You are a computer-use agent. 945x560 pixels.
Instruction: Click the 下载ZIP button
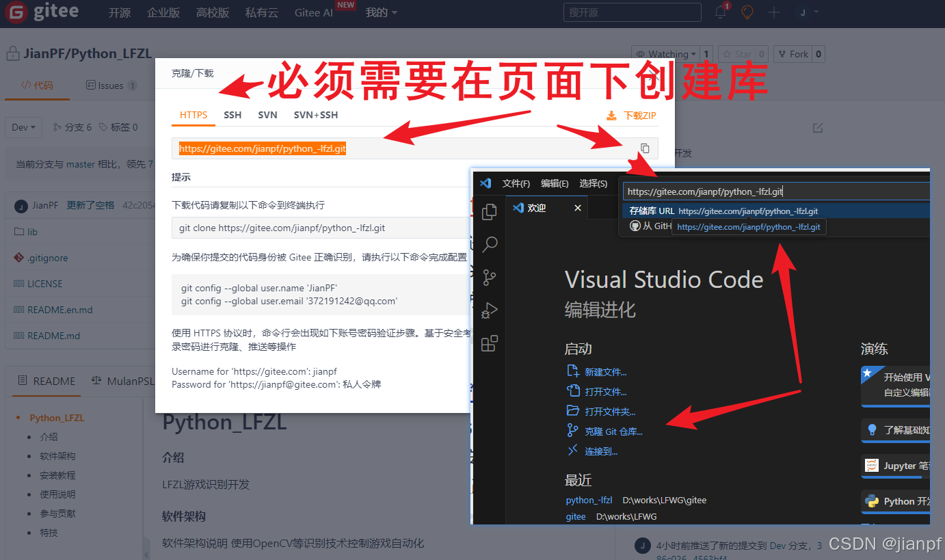coord(631,116)
